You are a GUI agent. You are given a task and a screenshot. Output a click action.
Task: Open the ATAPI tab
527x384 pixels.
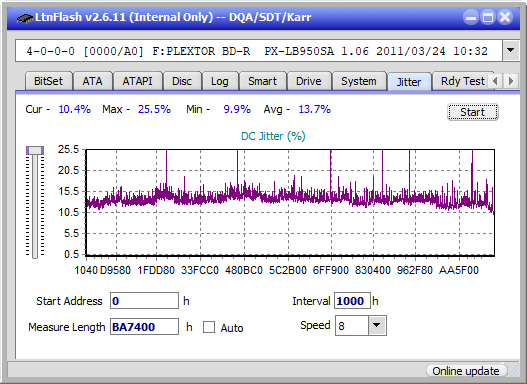tap(137, 81)
